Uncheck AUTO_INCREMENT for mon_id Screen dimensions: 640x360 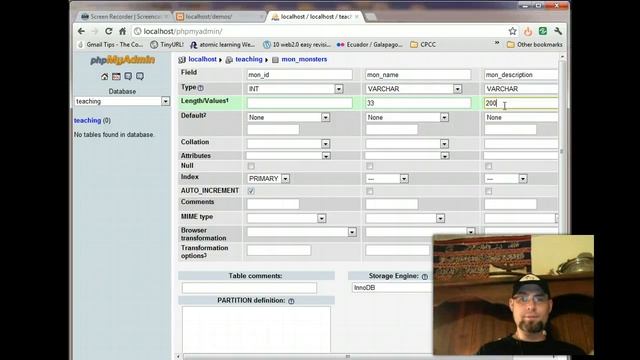[x=251, y=191]
